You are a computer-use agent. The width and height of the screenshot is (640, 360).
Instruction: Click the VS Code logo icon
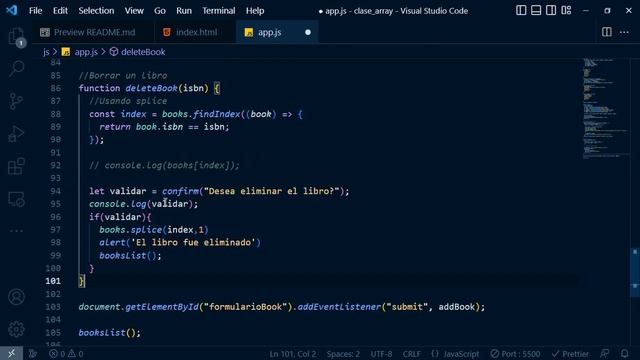click(x=11, y=10)
